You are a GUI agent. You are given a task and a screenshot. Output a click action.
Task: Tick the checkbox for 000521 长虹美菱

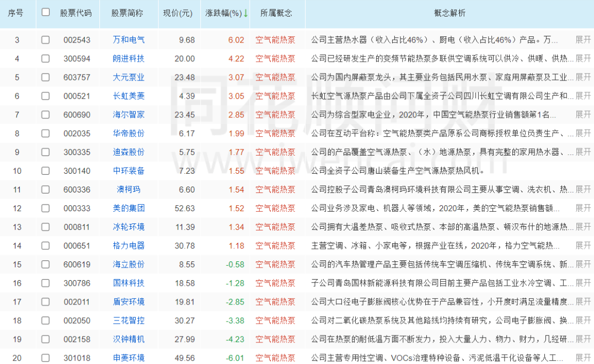pyautogui.click(x=45, y=96)
